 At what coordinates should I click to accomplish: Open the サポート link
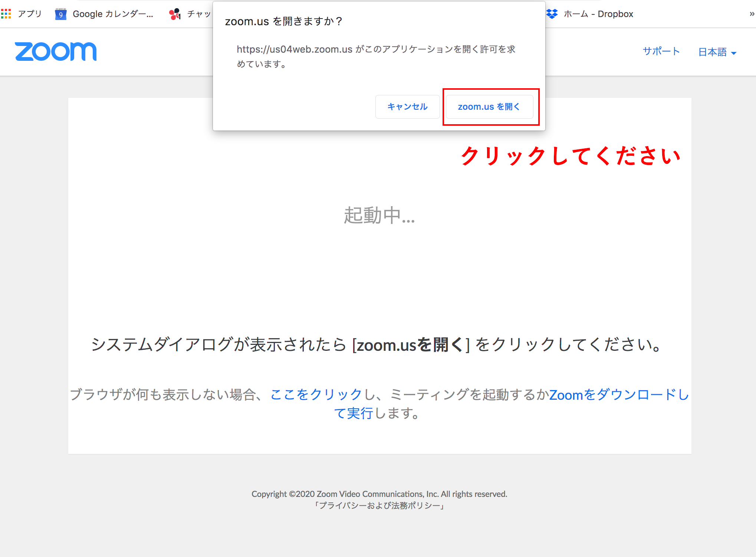[661, 51]
